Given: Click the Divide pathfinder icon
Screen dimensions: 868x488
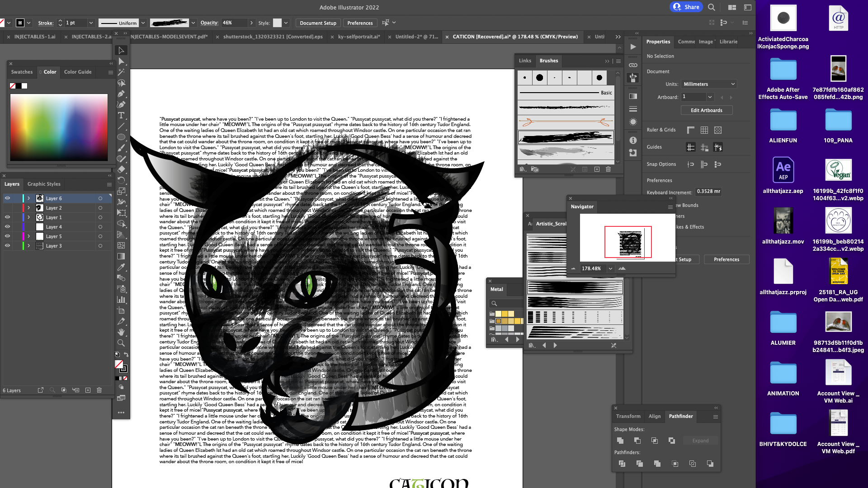Looking at the screenshot, I should pyautogui.click(x=622, y=464).
